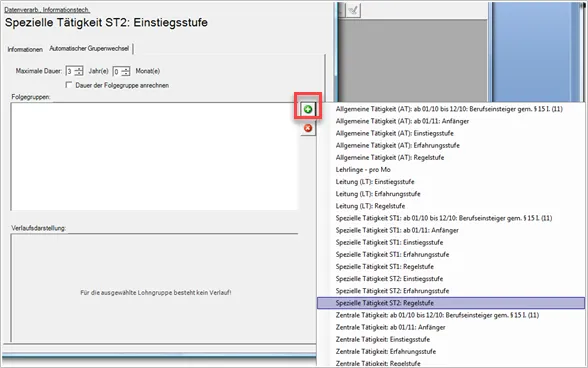Select the 'Automatischer Grupenwechsel' tab
The width and height of the screenshot is (588, 368).
click(89, 48)
